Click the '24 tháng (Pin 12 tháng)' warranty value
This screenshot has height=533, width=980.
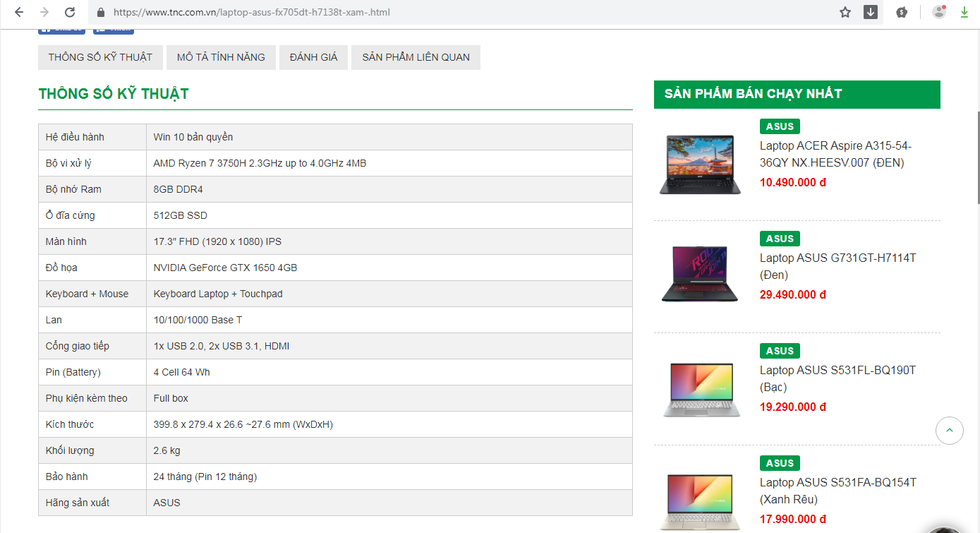(x=205, y=477)
